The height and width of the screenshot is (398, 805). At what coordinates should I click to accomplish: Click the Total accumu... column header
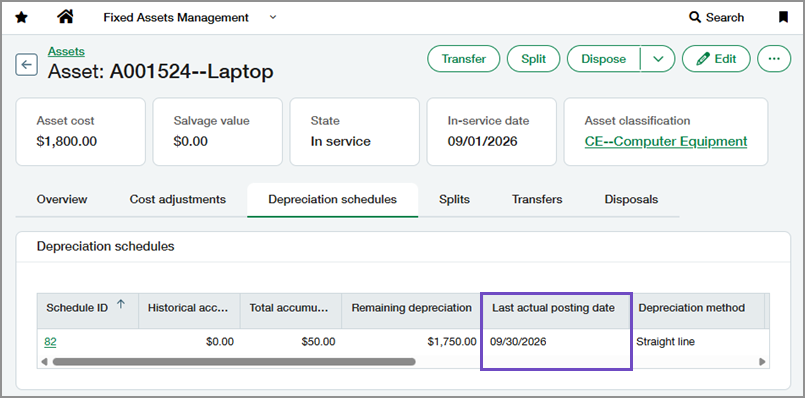pos(291,311)
